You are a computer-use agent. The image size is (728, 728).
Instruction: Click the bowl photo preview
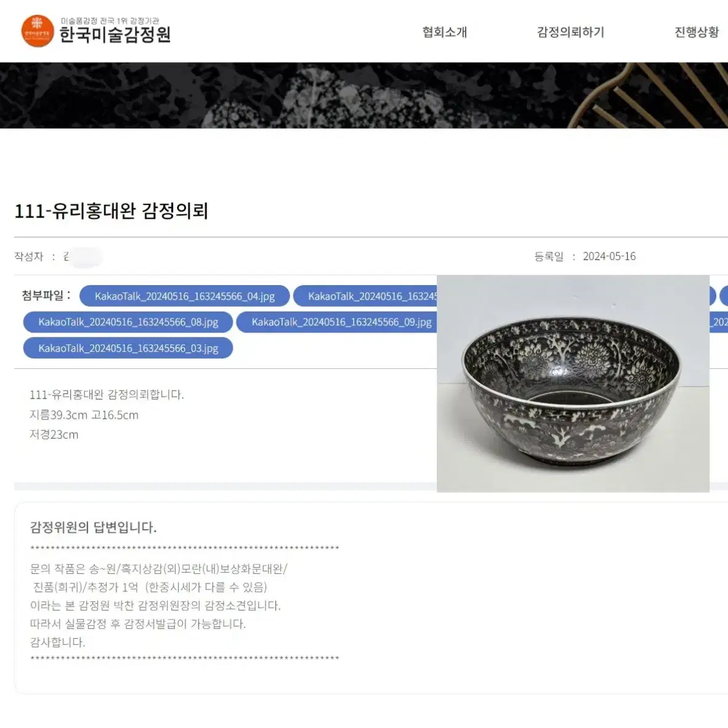point(573,384)
